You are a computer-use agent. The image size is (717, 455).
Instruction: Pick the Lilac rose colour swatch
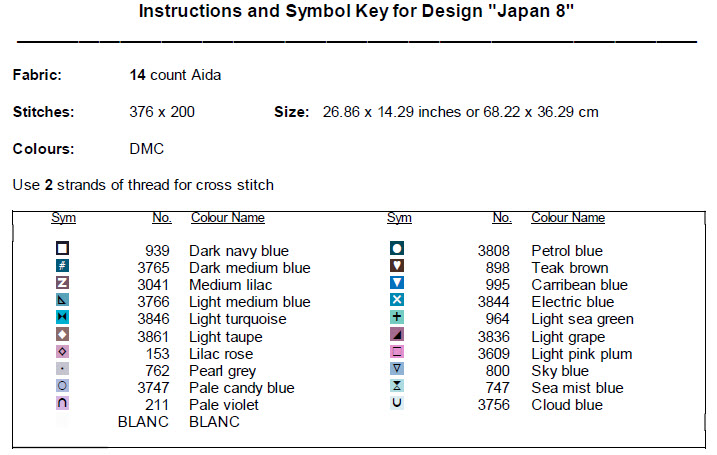[x=63, y=352]
